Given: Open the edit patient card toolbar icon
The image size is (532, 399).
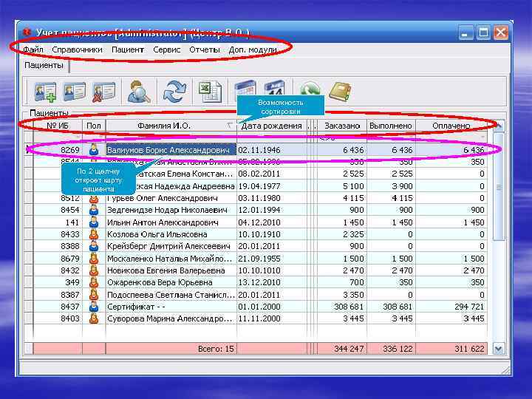Looking at the screenshot, I should pyautogui.click(x=75, y=92).
